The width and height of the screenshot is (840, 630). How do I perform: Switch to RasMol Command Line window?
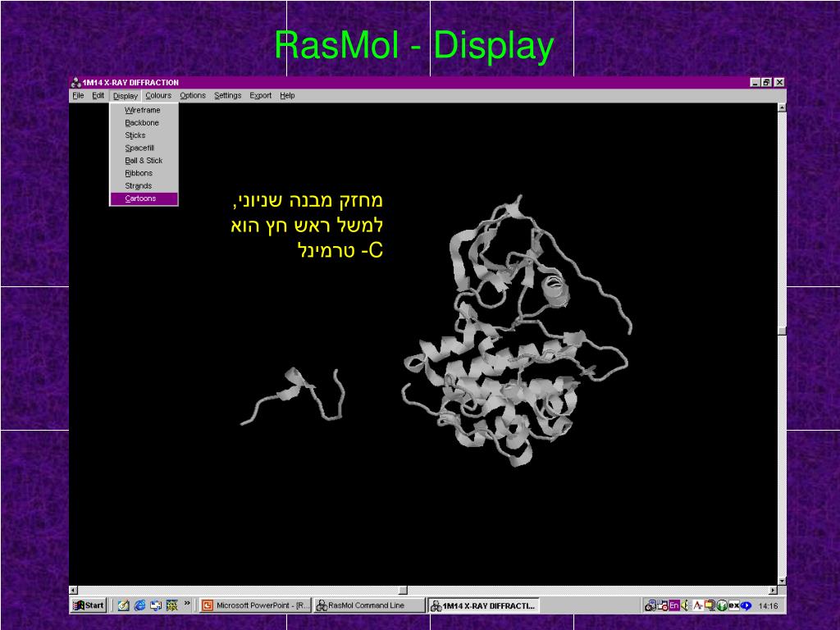coord(368,605)
